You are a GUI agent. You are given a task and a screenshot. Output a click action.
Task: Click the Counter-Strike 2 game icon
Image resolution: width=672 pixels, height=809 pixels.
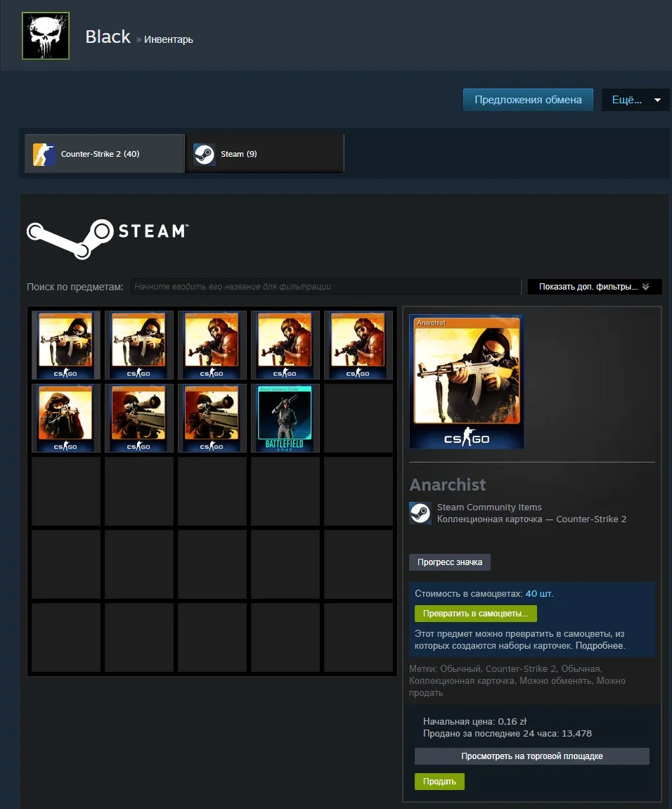(x=44, y=154)
